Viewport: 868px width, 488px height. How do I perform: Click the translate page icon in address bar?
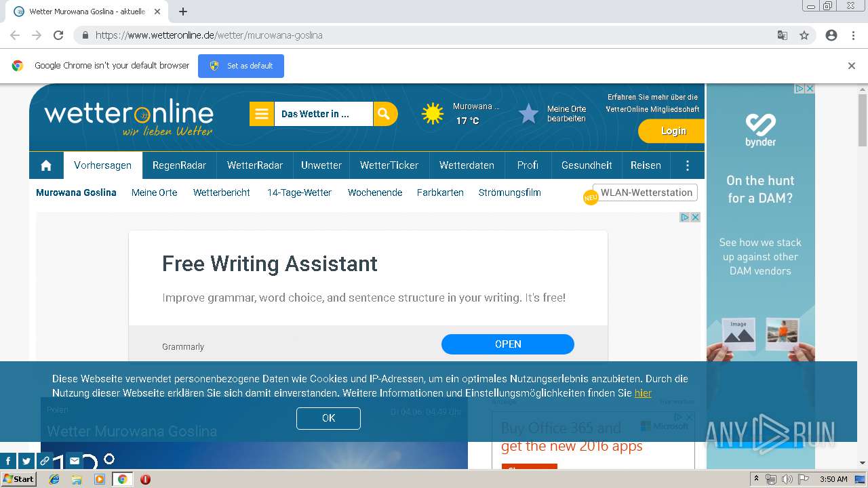[x=783, y=35]
